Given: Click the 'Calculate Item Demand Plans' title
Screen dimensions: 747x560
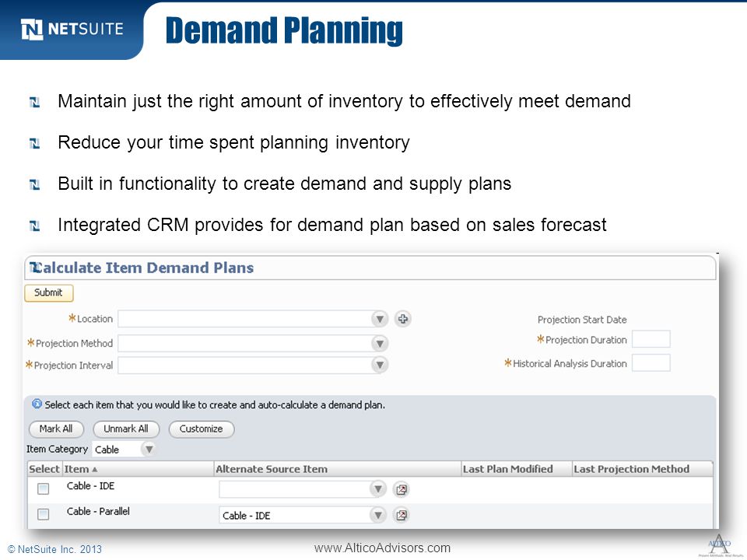Looking at the screenshot, I should [142, 268].
